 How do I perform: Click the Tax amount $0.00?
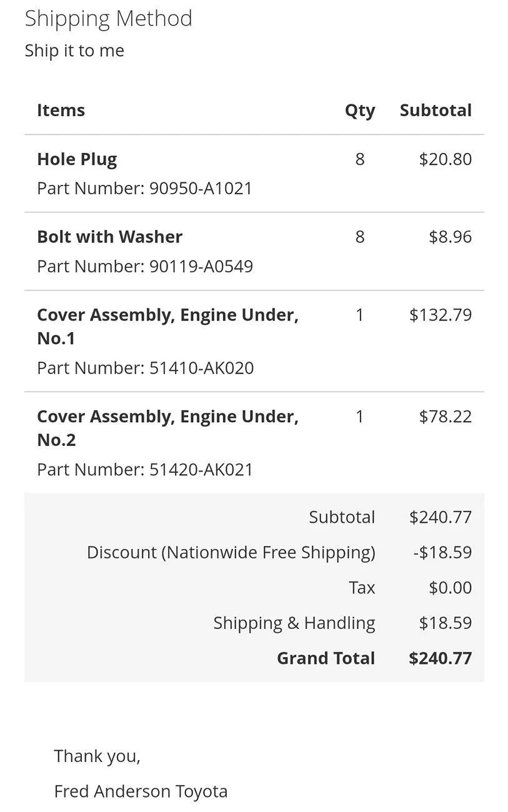click(451, 588)
